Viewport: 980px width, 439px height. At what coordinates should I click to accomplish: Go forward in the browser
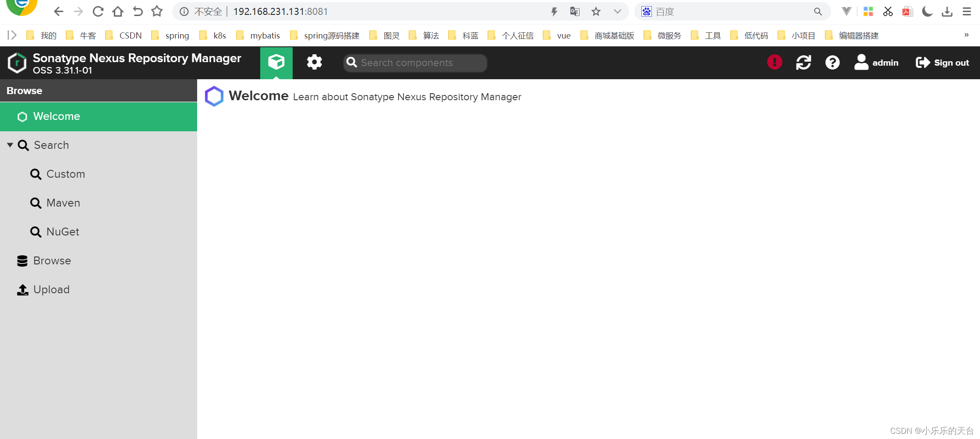coord(78,11)
